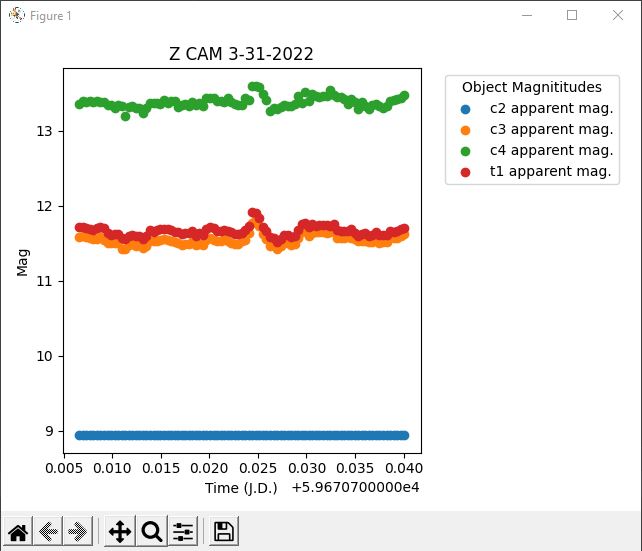The image size is (642, 551).
Task: Click the x-axis tick label 0.005
Action: (x=64, y=468)
